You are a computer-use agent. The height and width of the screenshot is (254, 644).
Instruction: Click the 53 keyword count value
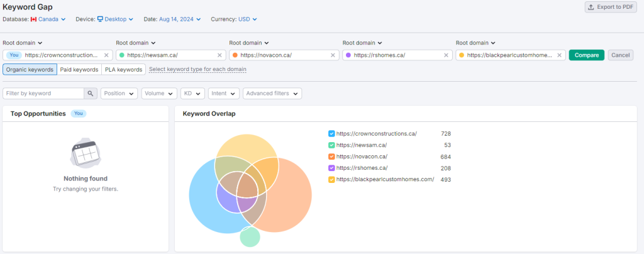(448, 145)
